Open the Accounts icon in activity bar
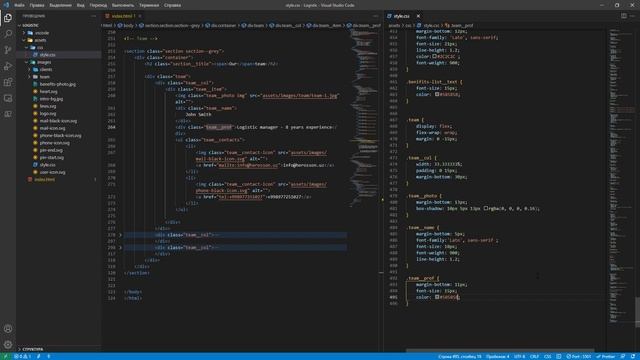This screenshot has width=640, height=360. 8,329
